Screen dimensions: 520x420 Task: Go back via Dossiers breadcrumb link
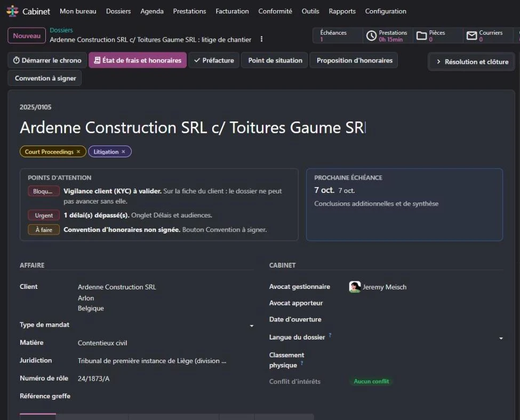coord(61,30)
